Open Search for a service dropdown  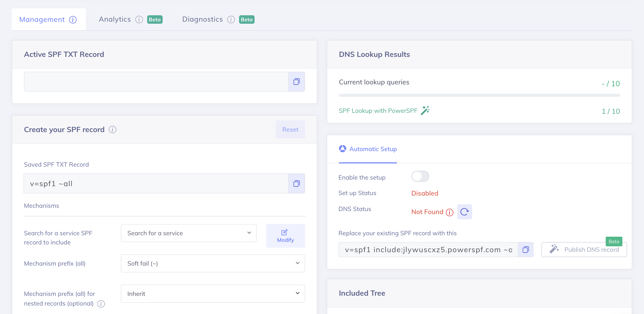coord(188,233)
